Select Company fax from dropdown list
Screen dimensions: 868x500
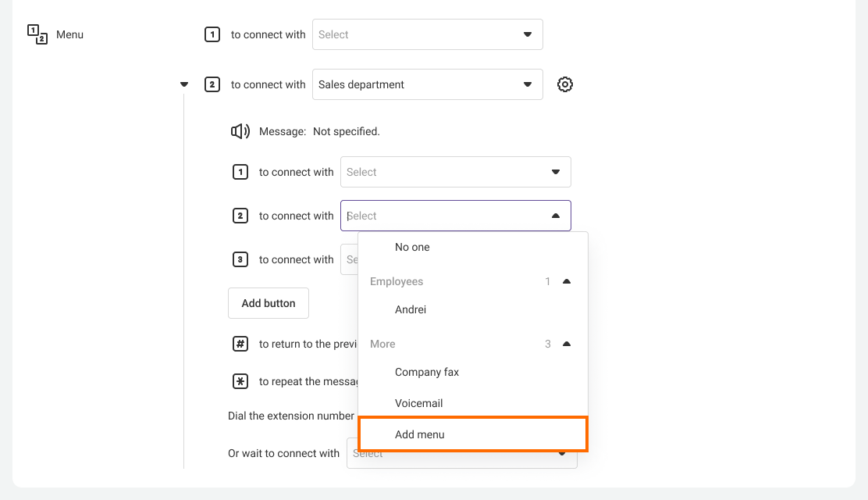point(427,372)
